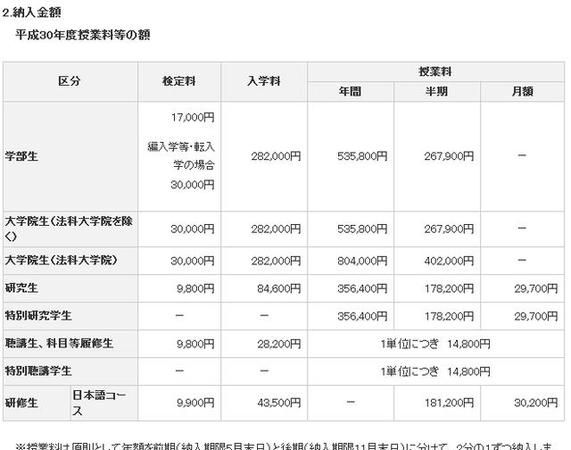This screenshot has height=450, width=571.
Task: Click the "区分" column header
Action: coord(69,81)
